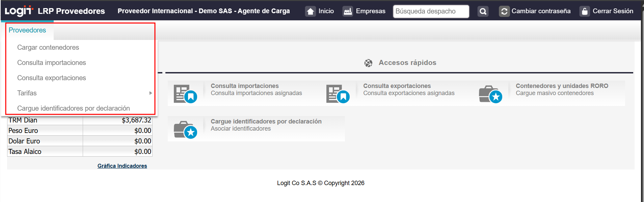Viewport: 644px width, 202px height.
Task: Click the factory icon beside Empresas
Action: (x=348, y=12)
